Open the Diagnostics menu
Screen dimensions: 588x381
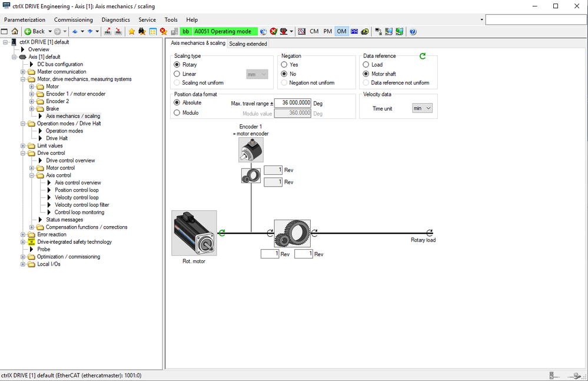tap(115, 19)
